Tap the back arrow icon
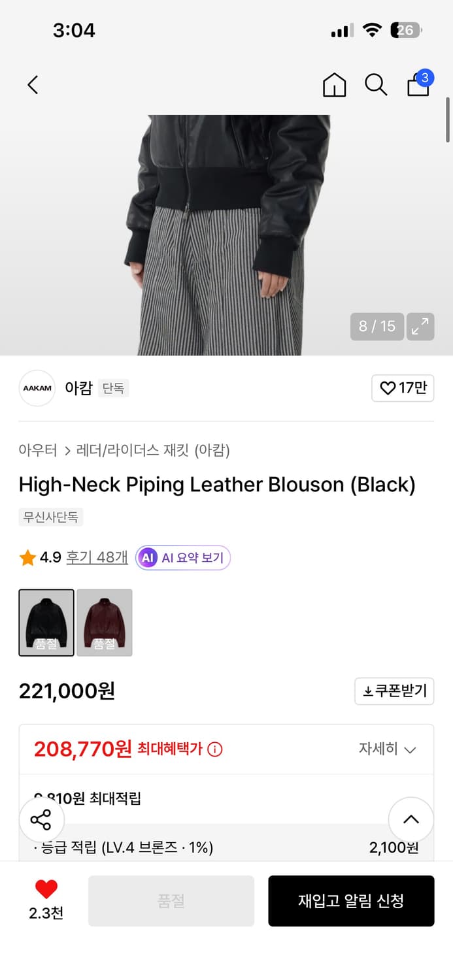The image size is (453, 980). [33, 85]
